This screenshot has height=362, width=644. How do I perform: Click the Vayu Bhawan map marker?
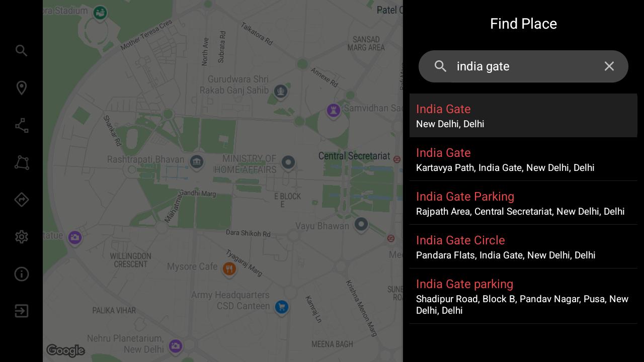click(x=361, y=225)
